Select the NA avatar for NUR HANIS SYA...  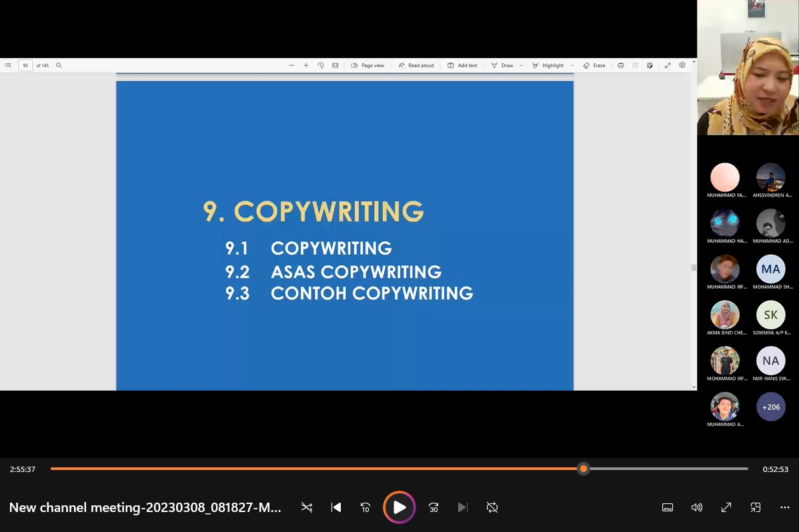coord(770,361)
